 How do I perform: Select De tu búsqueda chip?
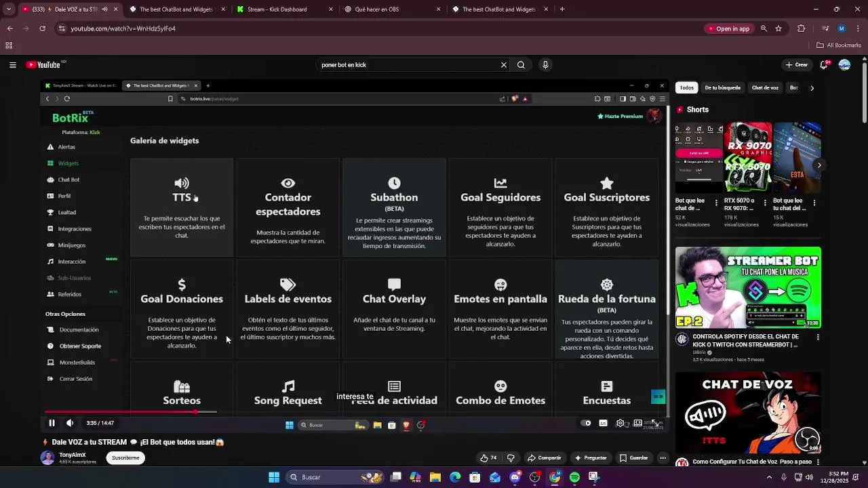[722, 87]
